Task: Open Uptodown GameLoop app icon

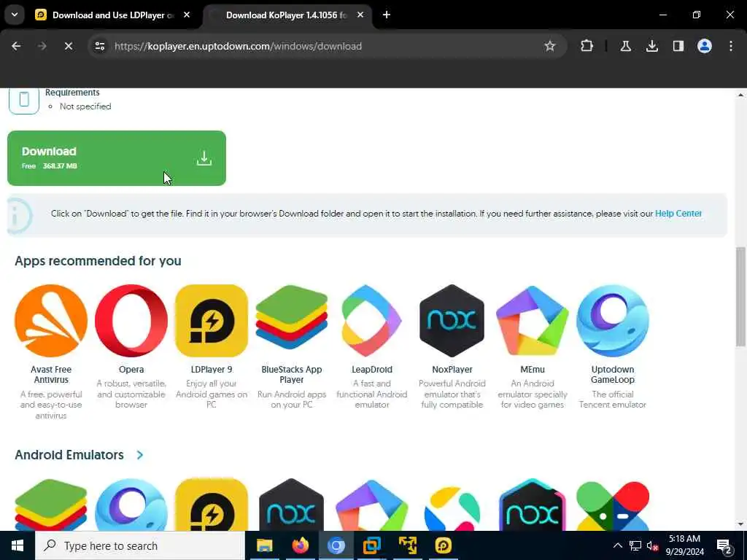Action: pyautogui.click(x=613, y=321)
